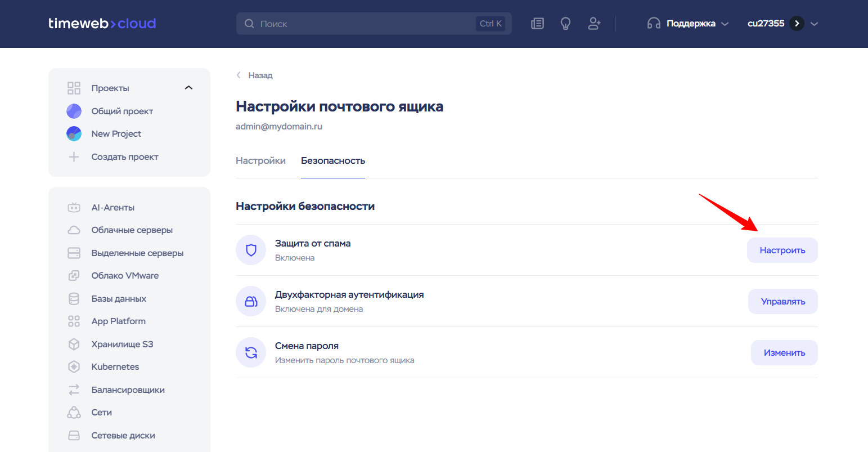This screenshot has width=868, height=452.
Task: Switch to the Настройки tab
Action: (x=260, y=161)
